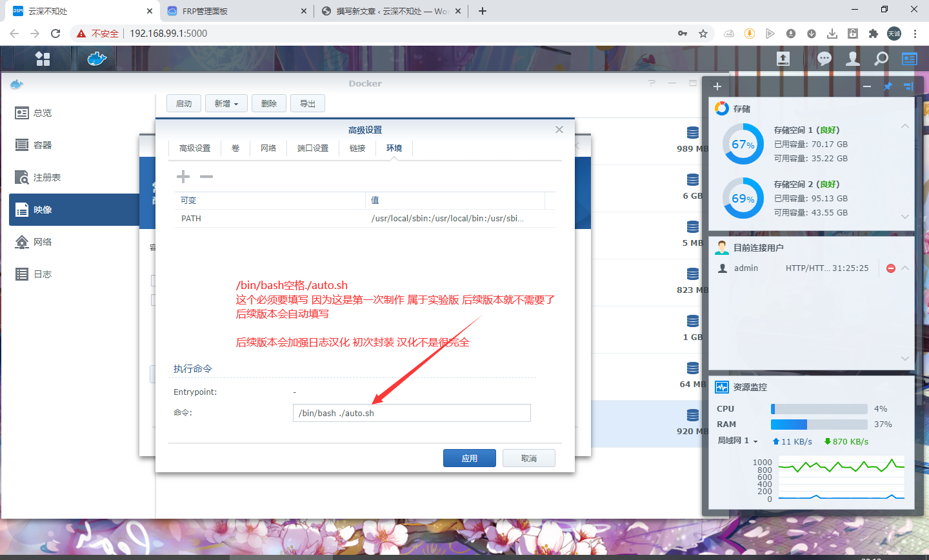Viewport: 929px width, 560px height.
Task: Click the RAM usage bar
Action: point(819,425)
